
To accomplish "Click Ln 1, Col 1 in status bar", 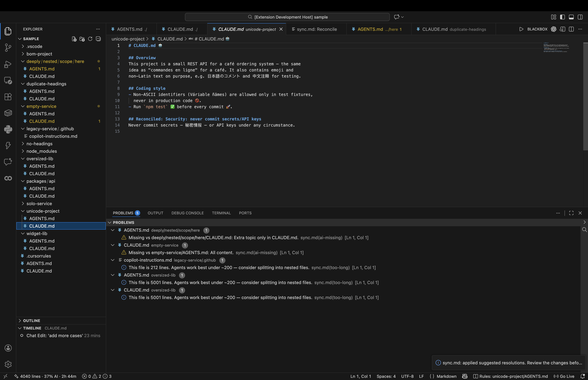I will coord(361,376).
